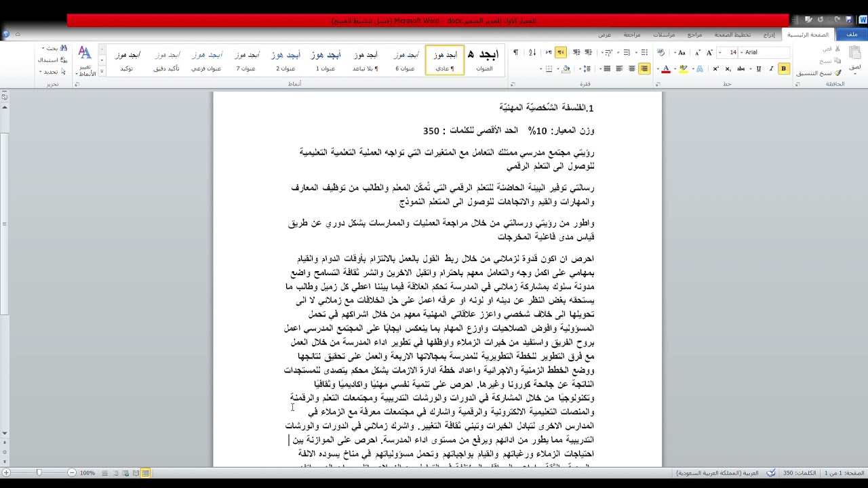
Task: Click the Numbering list icon
Action: (627, 52)
